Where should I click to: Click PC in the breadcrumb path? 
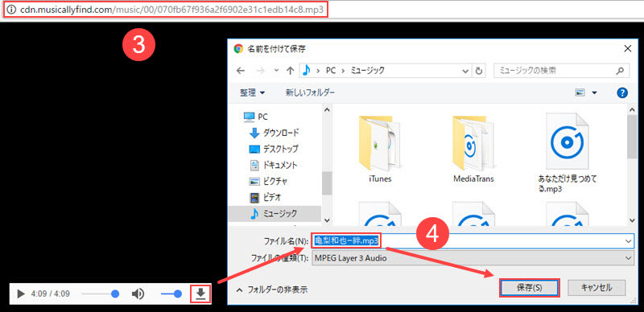tap(331, 71)
